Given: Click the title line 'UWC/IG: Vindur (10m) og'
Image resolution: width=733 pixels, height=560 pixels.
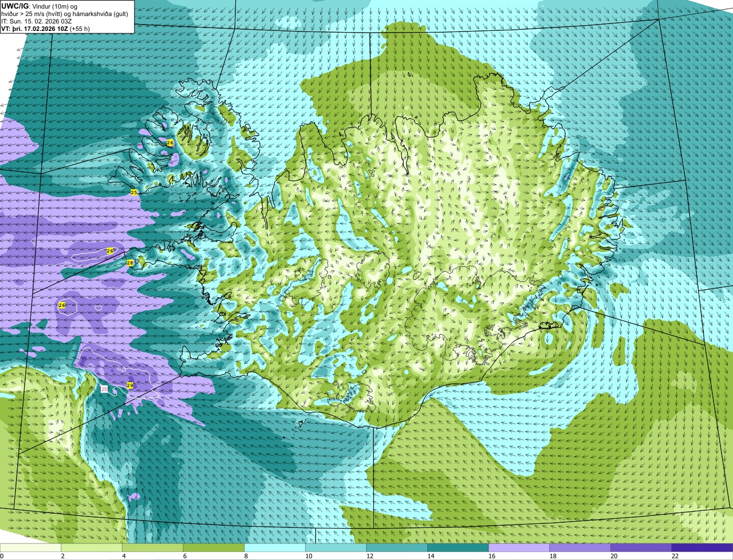Looking at the screenshot, I should click(40, 6).
